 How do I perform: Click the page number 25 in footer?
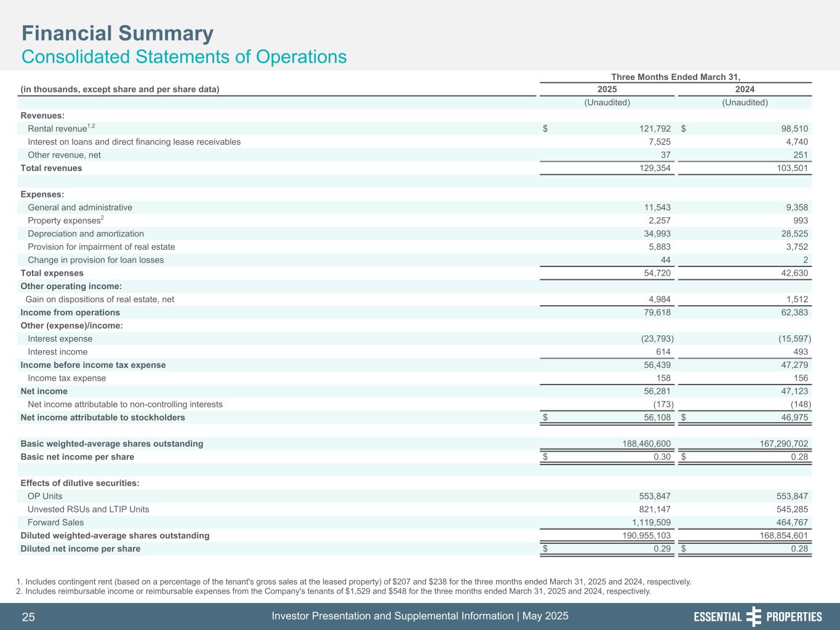click(x=28, y=617)
